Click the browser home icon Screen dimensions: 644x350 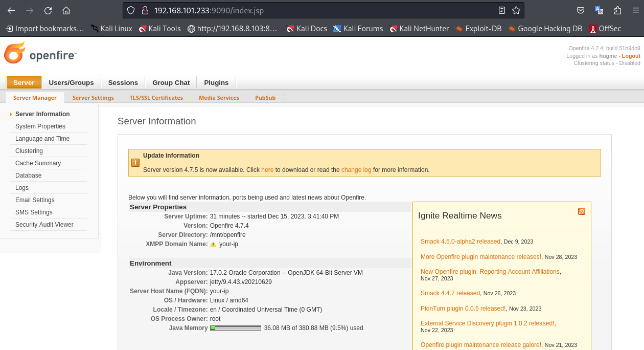(66, 10)
